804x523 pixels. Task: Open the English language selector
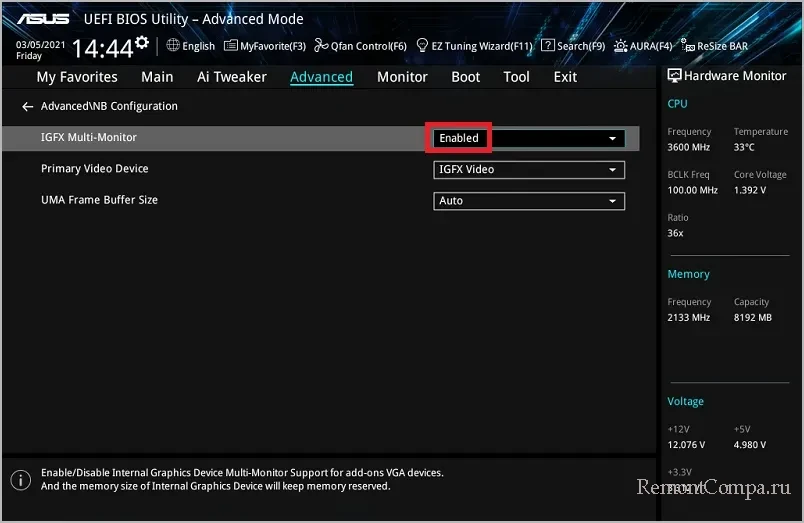(191, 46)
